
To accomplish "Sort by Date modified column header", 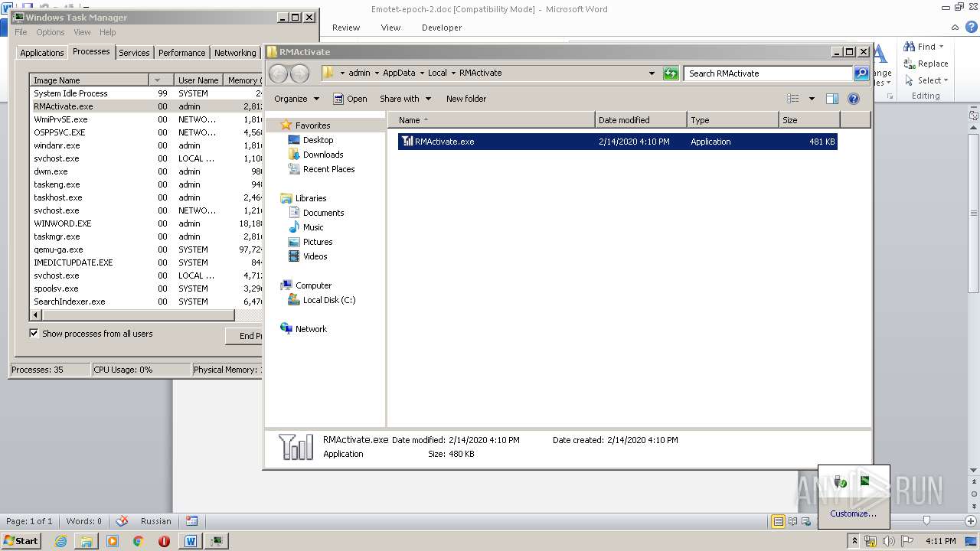I will click(641, 120).
